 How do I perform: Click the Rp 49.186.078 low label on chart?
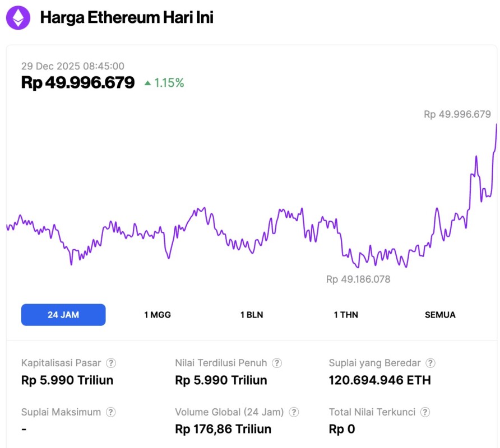tap(358, 279)
